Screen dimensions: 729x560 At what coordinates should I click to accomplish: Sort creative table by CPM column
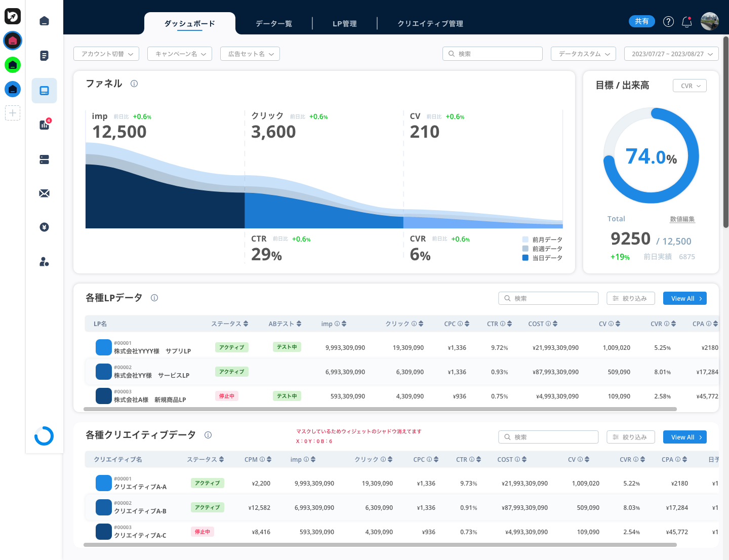coord(269,460)
